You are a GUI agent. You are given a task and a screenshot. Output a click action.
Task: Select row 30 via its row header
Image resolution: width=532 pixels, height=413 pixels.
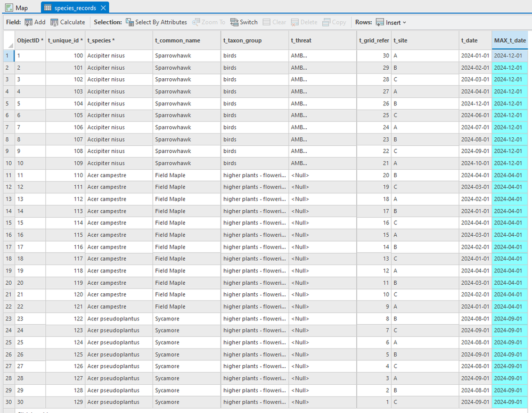(9, 402)
